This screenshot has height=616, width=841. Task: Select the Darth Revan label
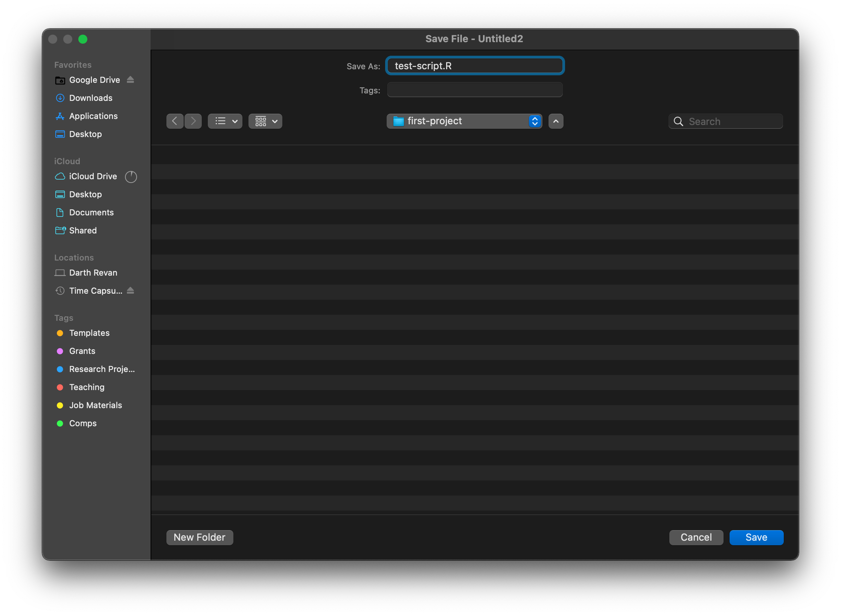93,273
